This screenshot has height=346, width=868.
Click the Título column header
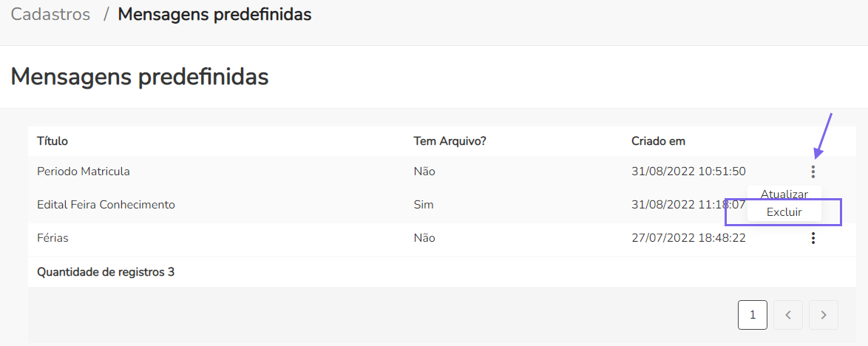52,141
